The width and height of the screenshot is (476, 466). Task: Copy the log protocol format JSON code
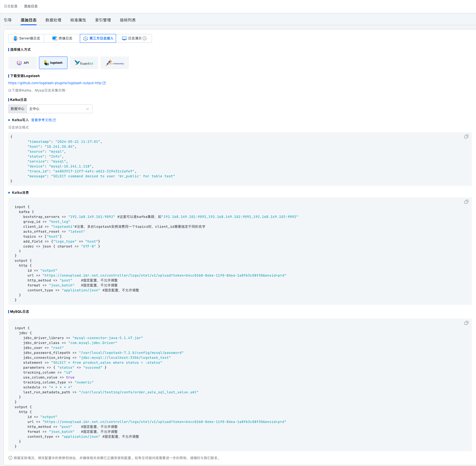pos(466,137)
